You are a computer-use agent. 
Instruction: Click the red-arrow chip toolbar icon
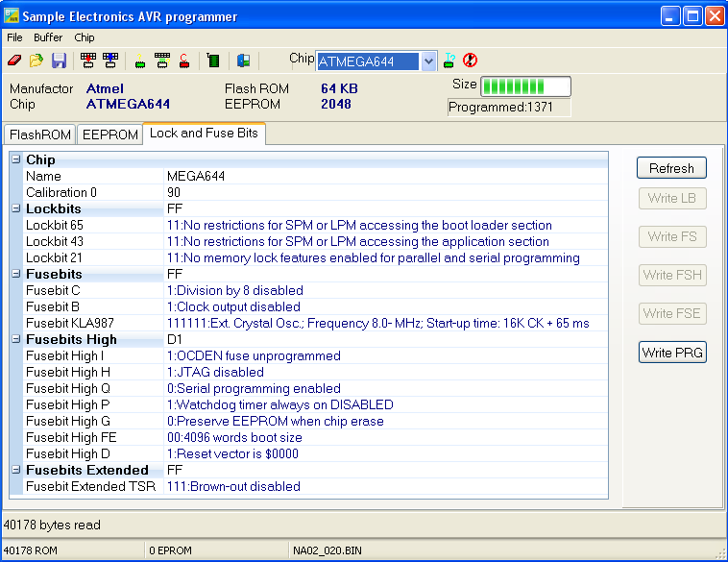click(88, 61)
